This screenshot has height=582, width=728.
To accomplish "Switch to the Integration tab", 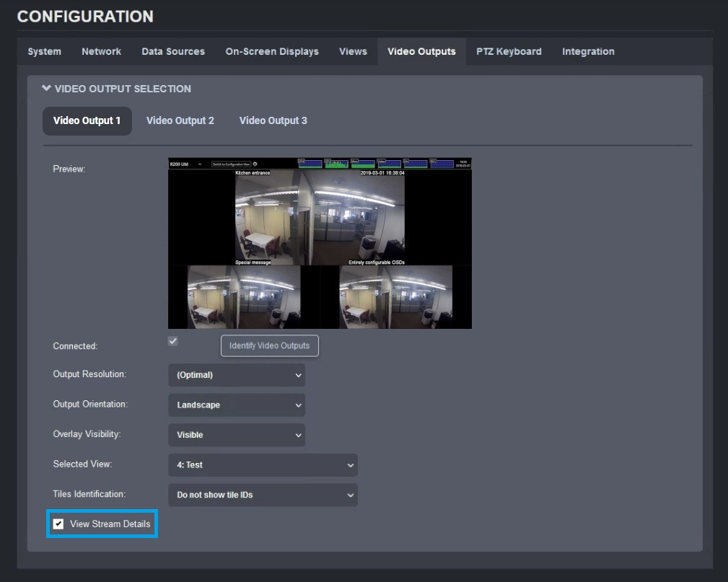I will pyautogui.click(x=588, y=51).
